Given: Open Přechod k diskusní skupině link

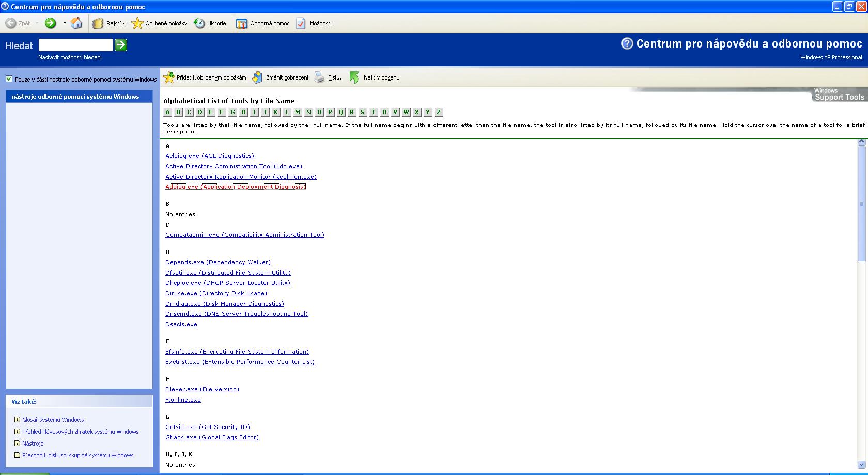Looking at the screenshot, I should [x=78, y=455].
